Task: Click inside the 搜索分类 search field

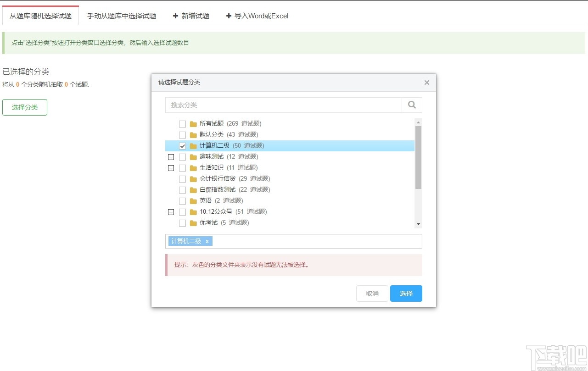Action: [275, 105]
